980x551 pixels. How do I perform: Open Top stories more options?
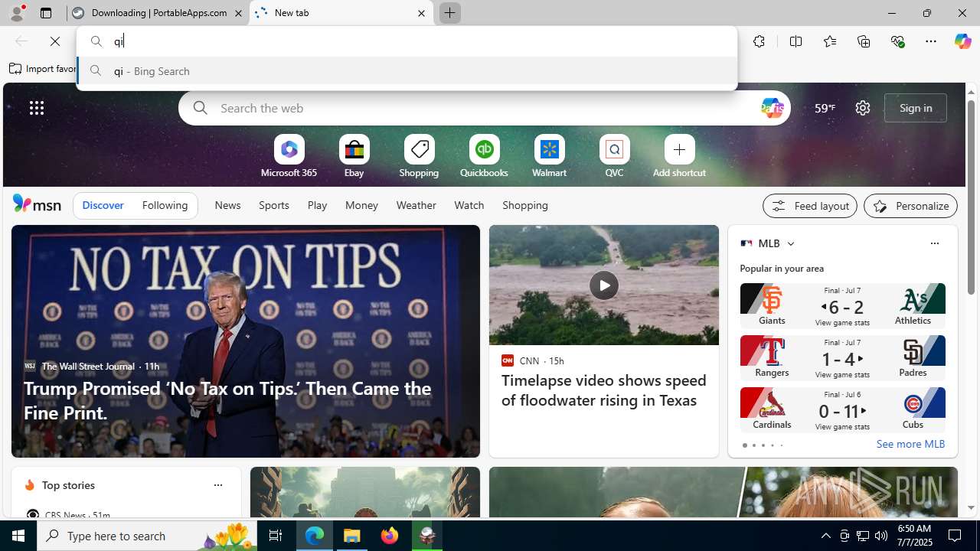coord(217,485)
